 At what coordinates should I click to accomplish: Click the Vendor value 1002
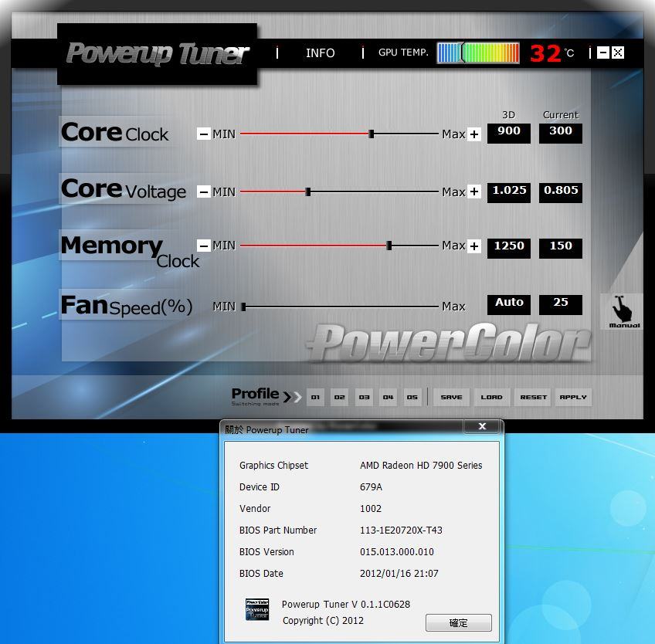(x=371, y=509)
